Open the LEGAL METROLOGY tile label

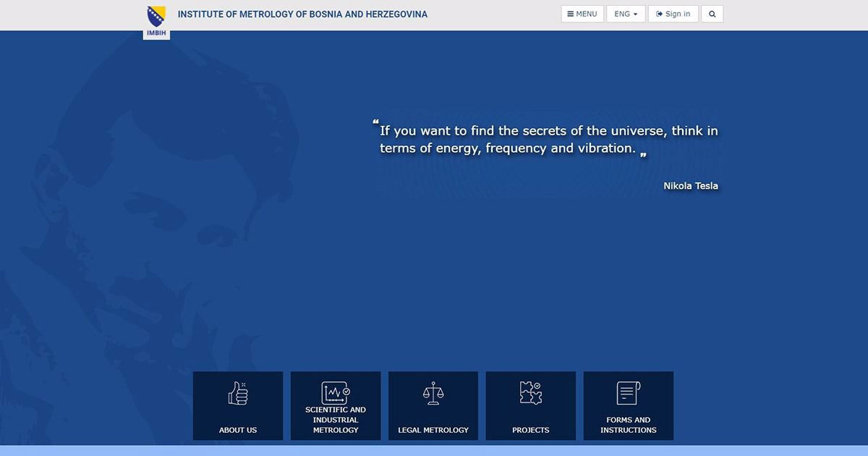tap(433, 430)
